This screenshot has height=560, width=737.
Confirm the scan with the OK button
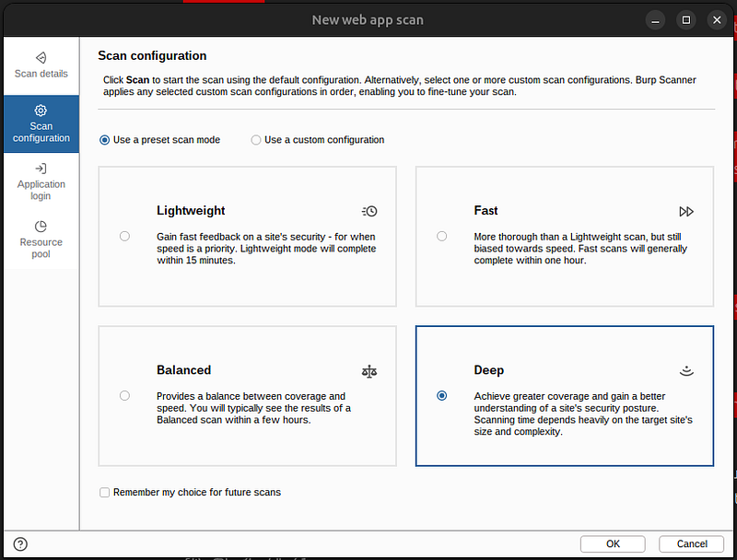(613, 544)
